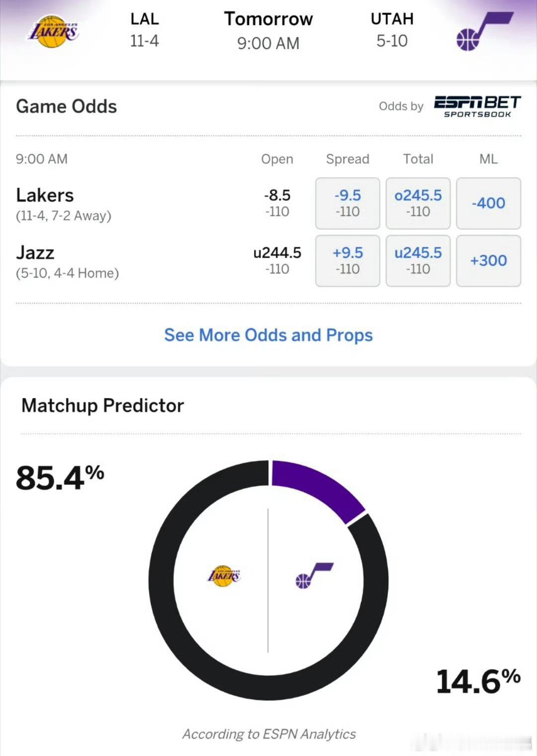The height and width of the screenshot is (756, 537).
Task: Tap Jazz logo inside the predictor donut
Action: 314,576
